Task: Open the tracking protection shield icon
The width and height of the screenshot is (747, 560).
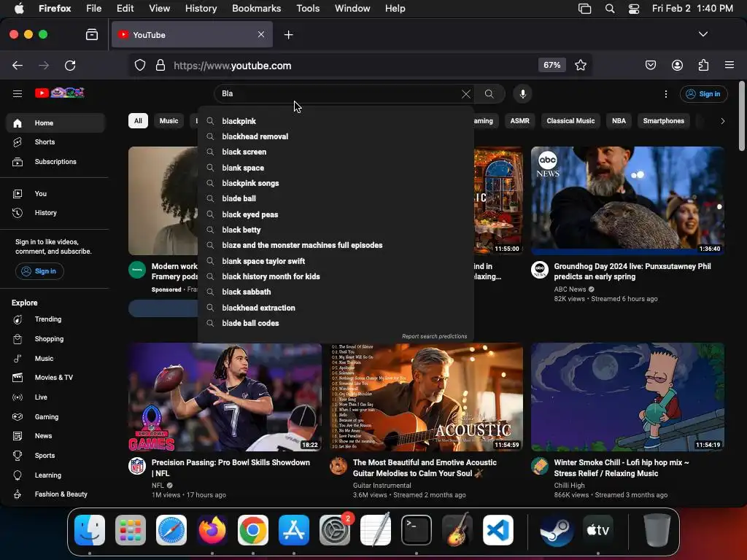Action: [x=139, y=65]
